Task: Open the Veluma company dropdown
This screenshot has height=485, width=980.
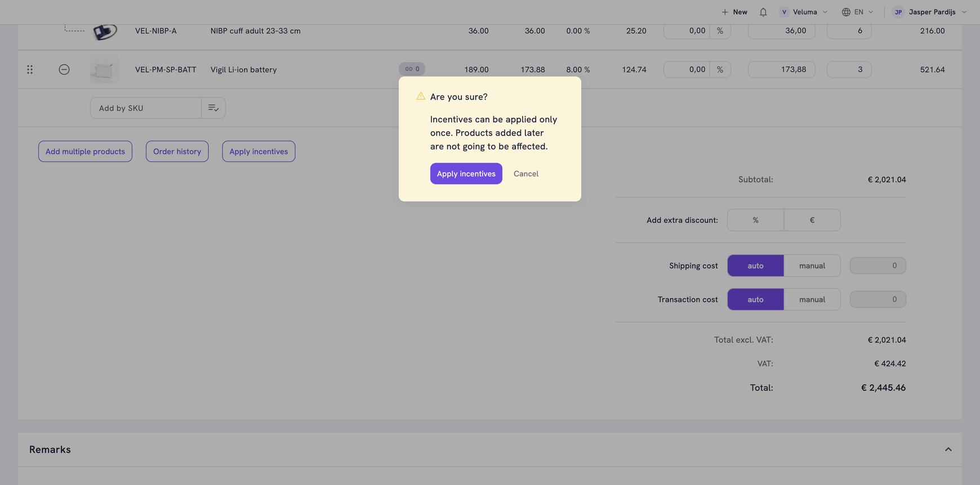Action: pos(804,12)
